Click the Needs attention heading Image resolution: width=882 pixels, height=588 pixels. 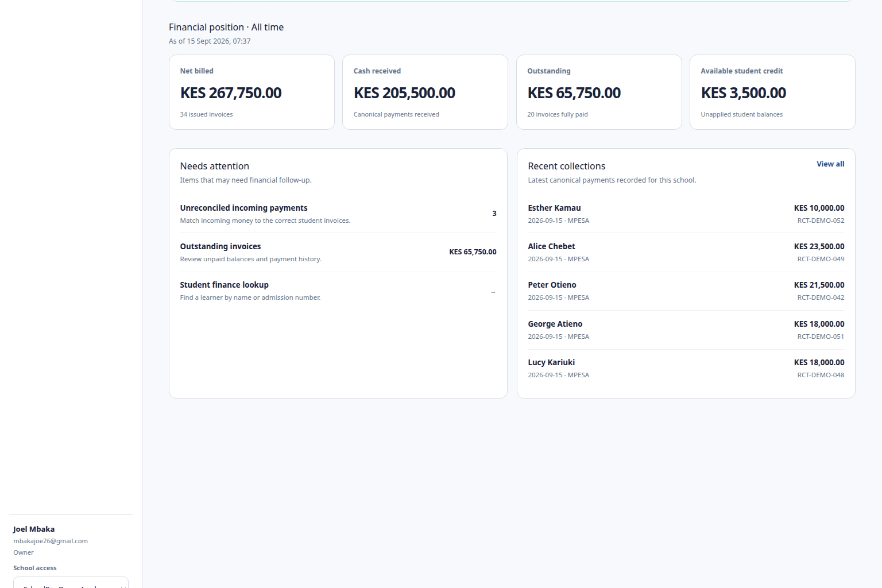pyautogui.click(x=215, y=166)
